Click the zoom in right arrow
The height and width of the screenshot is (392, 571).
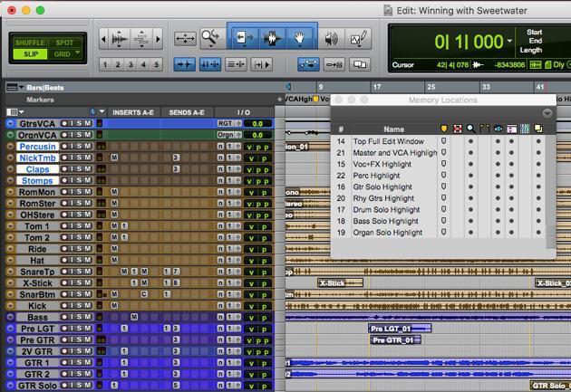pyautogui.click(x=158, y=39)
